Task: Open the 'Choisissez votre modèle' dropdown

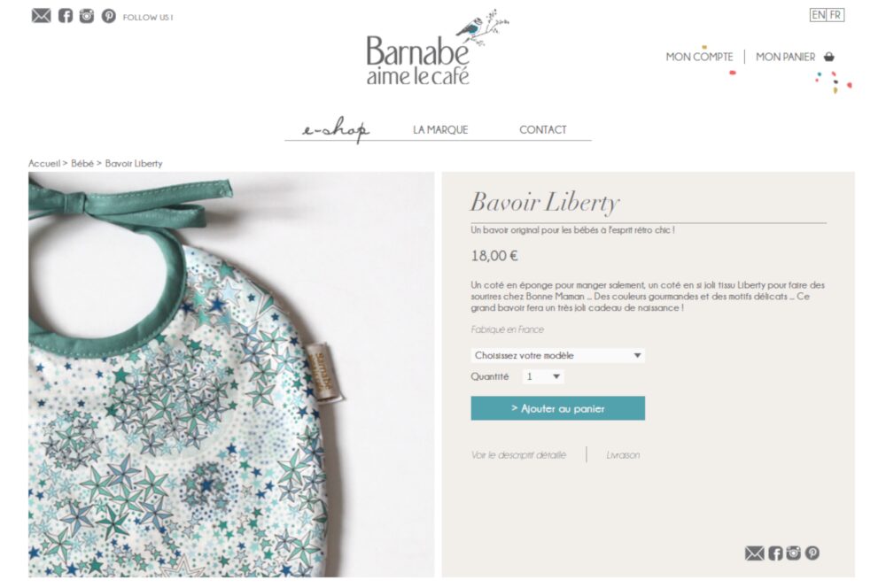Action: coord(557,355)
